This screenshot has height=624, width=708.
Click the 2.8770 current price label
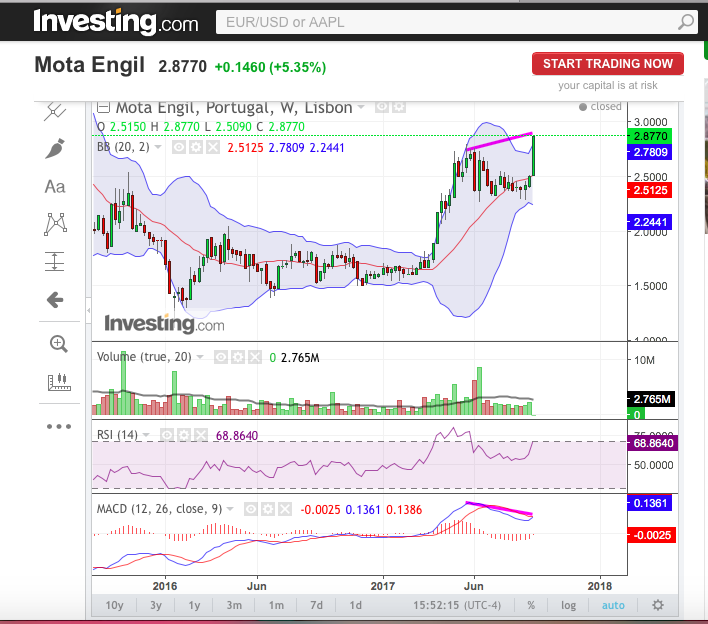point(650,136)
